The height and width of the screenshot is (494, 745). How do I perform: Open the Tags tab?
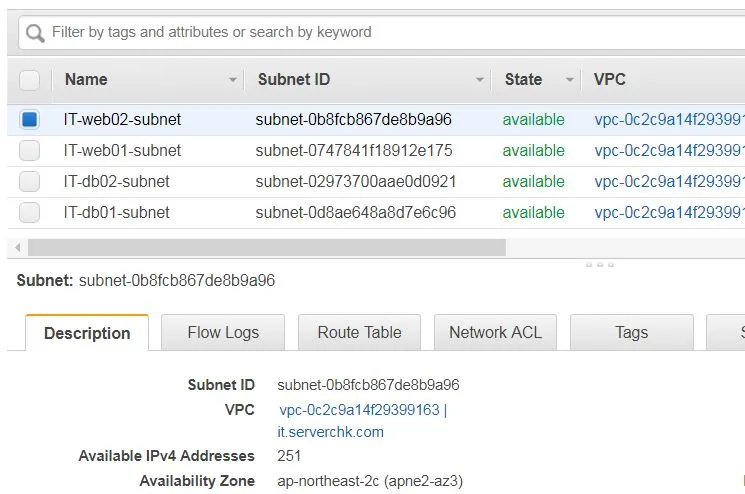[x=631, y=332]
